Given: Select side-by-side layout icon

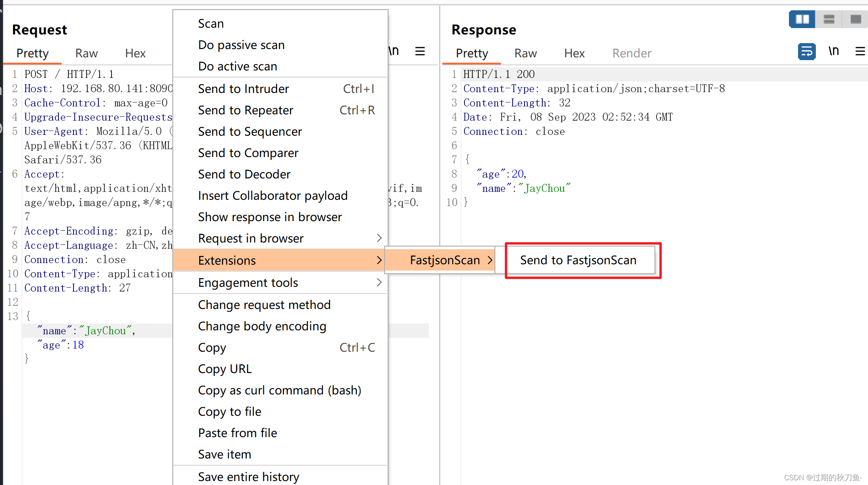Looking at the screenshot, I should [802, 19].
